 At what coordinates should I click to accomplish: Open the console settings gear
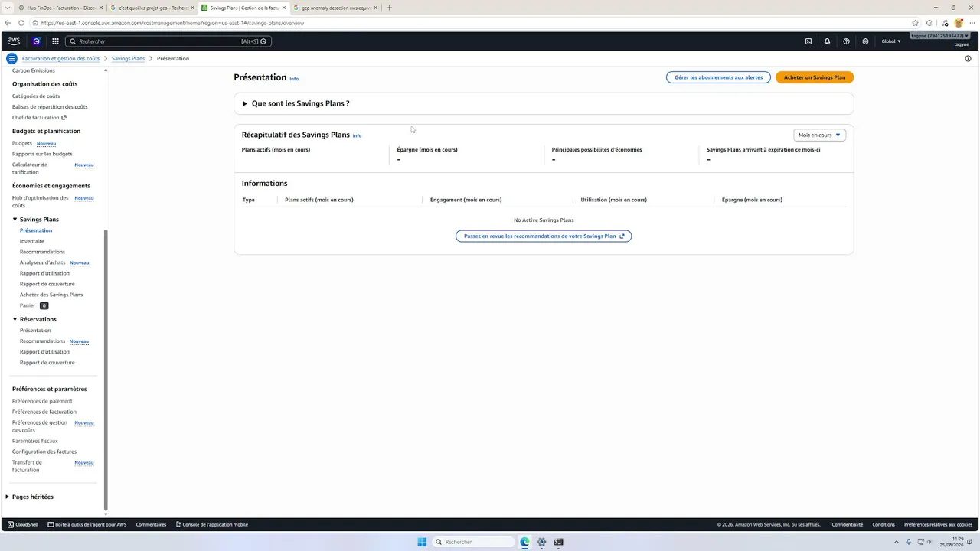(865, 41)
